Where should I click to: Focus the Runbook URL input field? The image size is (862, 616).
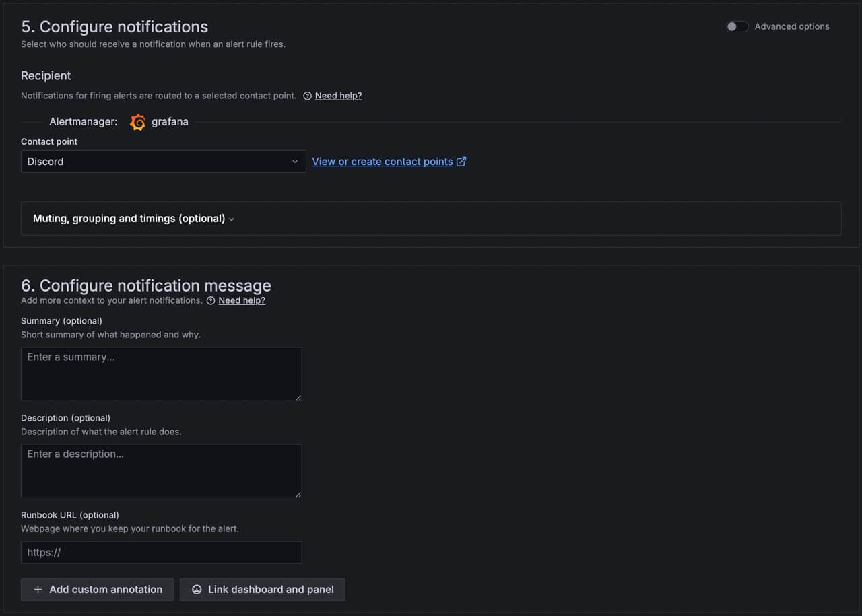(x=161, y=553)
